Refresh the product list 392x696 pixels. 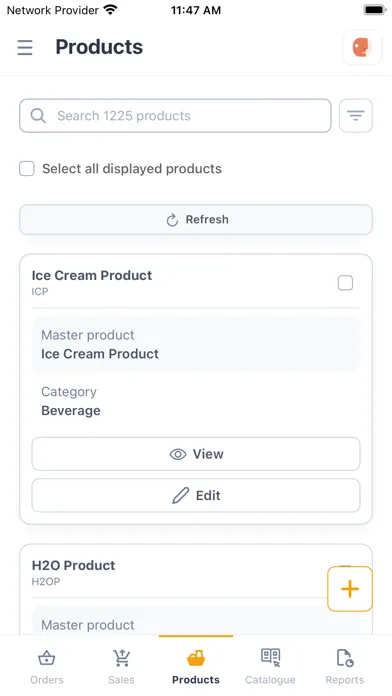tap(196, 219)
